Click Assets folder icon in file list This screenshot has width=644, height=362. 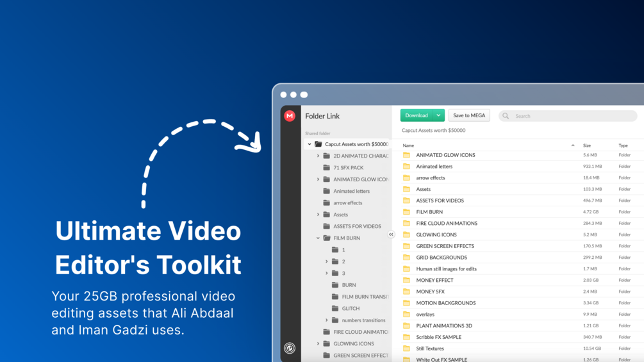click(406, 189)
